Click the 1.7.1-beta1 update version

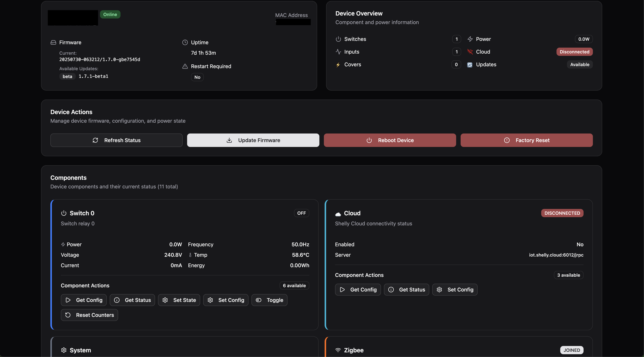93,76
